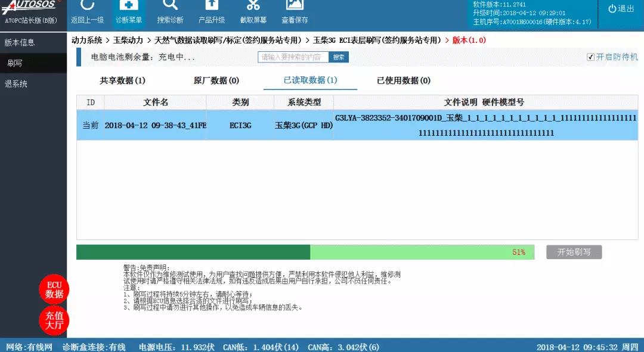This screenshot has width=644, height=352.
Task: Click the CAN高 3.042伏 status entry
Action: click(343, 347)
